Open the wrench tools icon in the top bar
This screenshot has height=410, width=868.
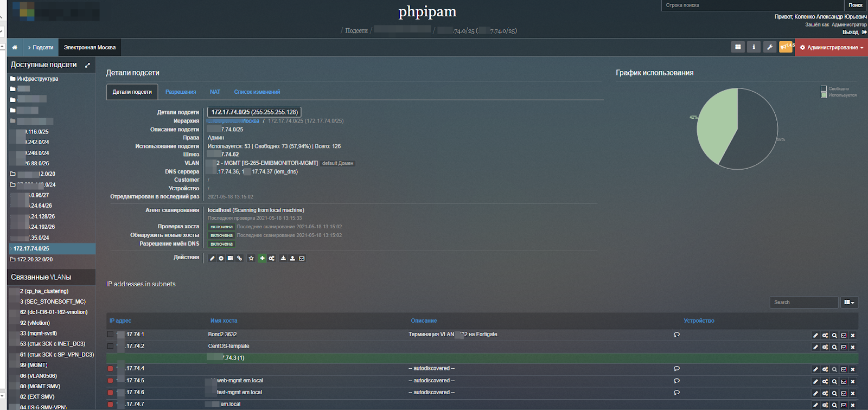click(x=769, y=47)
